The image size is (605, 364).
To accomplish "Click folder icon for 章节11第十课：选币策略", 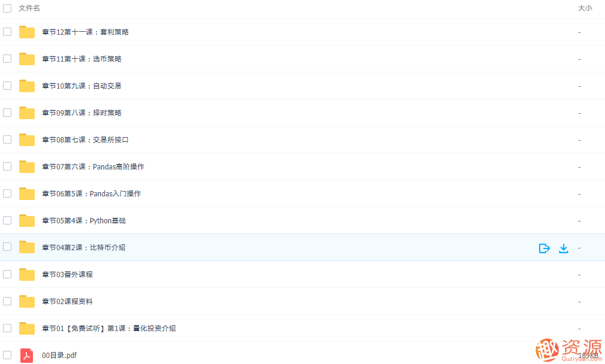I will [27, 59].
